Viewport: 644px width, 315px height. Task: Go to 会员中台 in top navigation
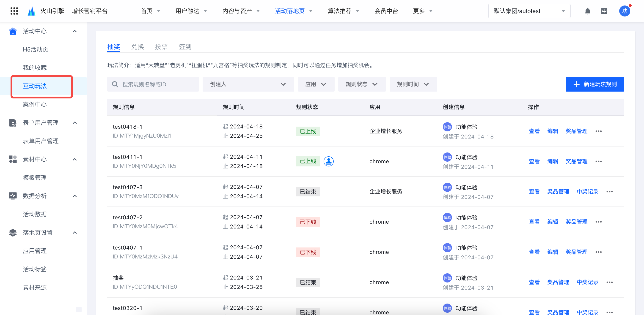tap(386, 11)
